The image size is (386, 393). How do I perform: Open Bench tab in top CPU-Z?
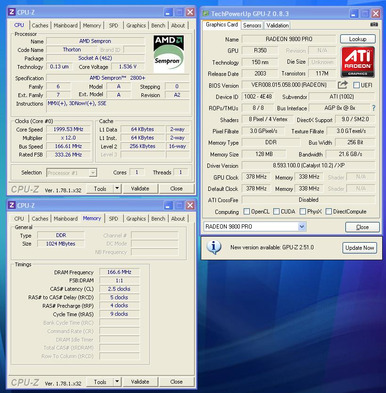(x=158, y=25)
